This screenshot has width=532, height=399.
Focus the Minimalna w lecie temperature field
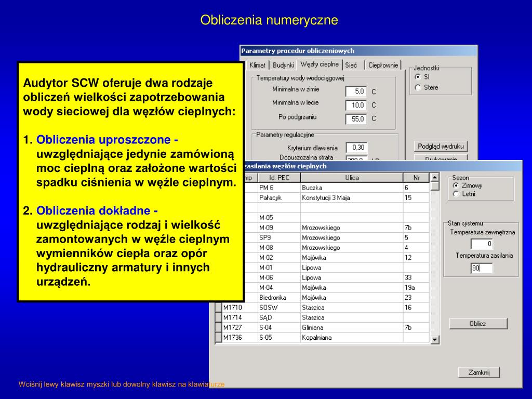point(356,105)
